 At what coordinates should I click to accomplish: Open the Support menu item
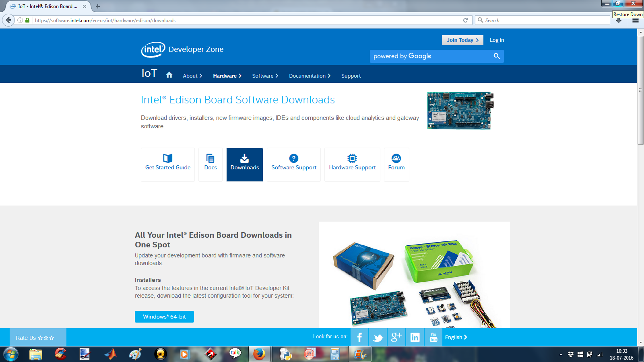point(351,76)
